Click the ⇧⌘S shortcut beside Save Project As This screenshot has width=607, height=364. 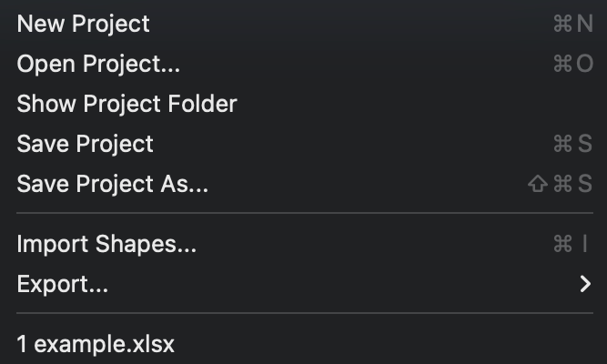[x=561, y=184]
